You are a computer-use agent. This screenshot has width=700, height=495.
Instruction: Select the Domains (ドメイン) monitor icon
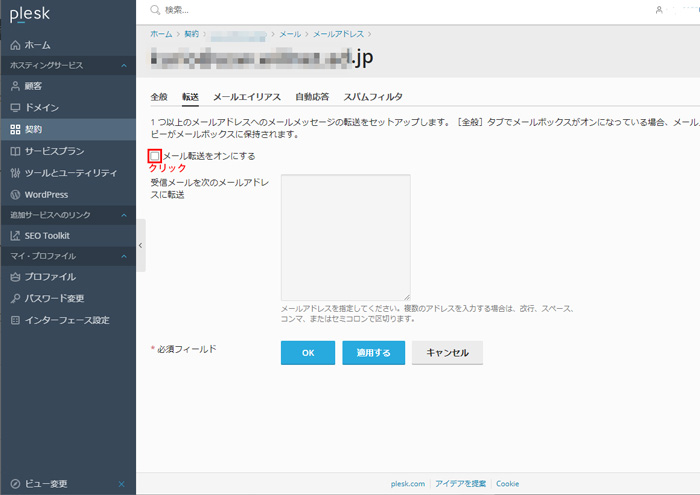tap(15, 107)
